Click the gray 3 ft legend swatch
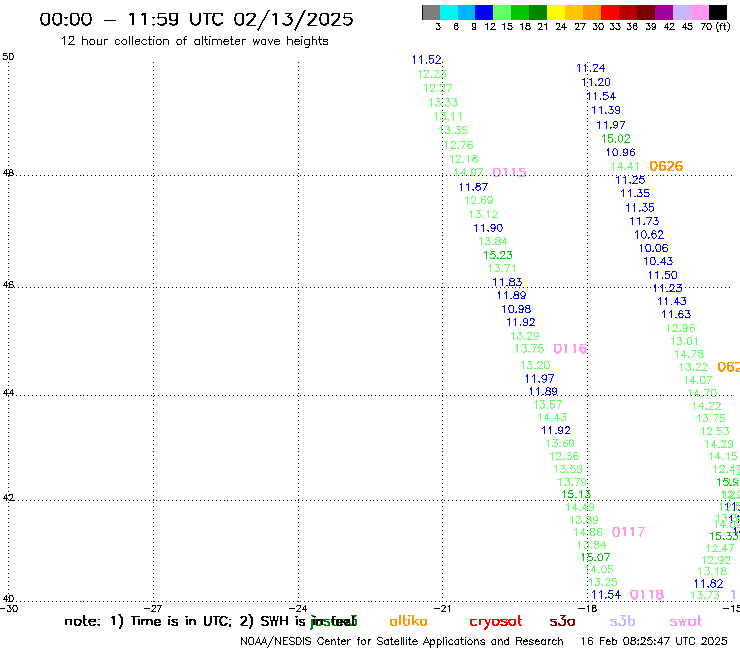 [x=431, y=12]
